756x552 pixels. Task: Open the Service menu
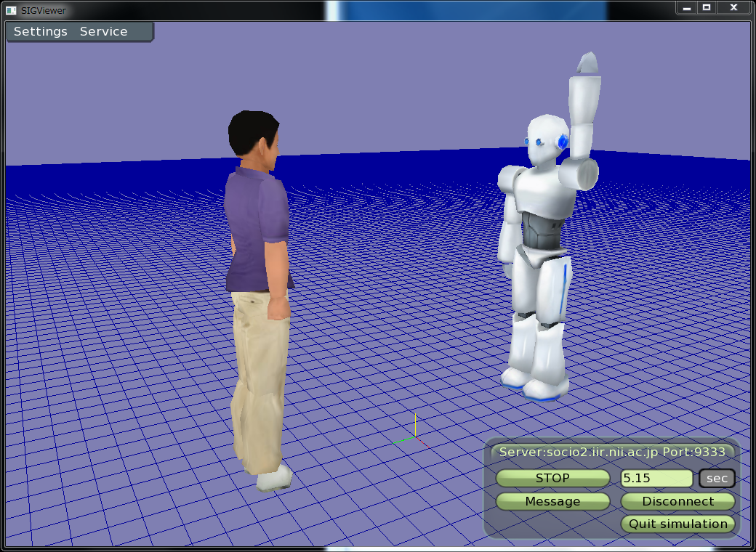[103, 32]
